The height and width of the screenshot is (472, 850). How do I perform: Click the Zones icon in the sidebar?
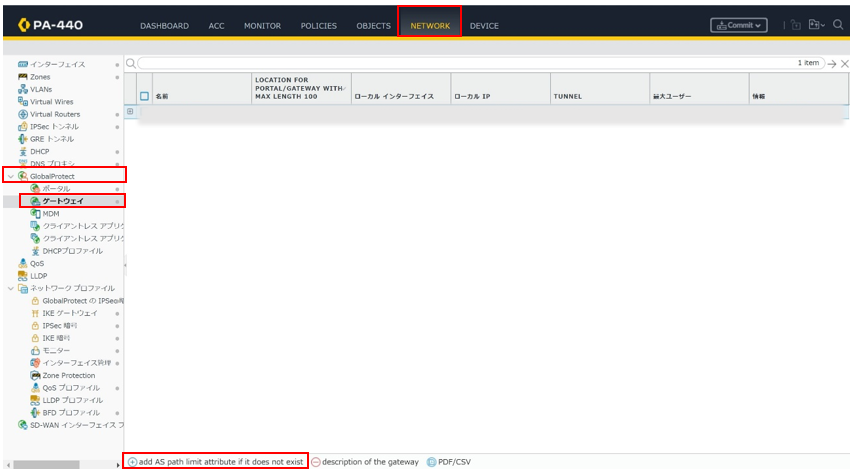coord(23,77)
